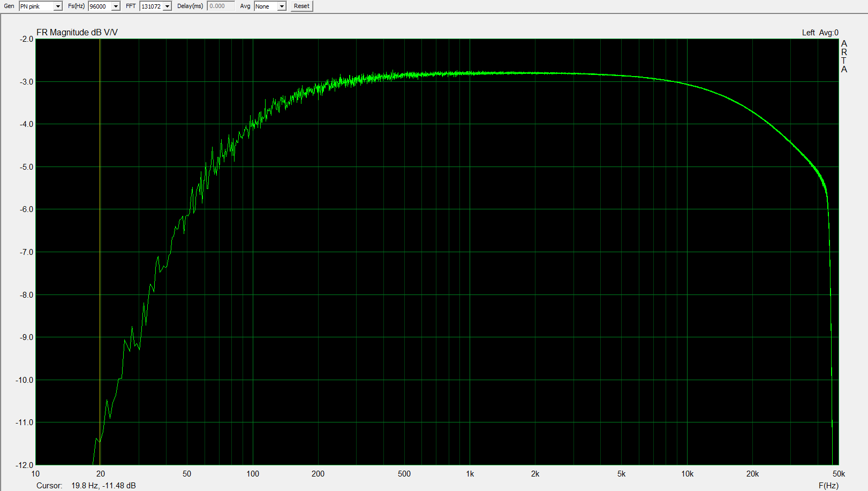Click the '-9.0' dB axis label
The image size is (868, 491).
pyautogui.click(x=26, y=337)
